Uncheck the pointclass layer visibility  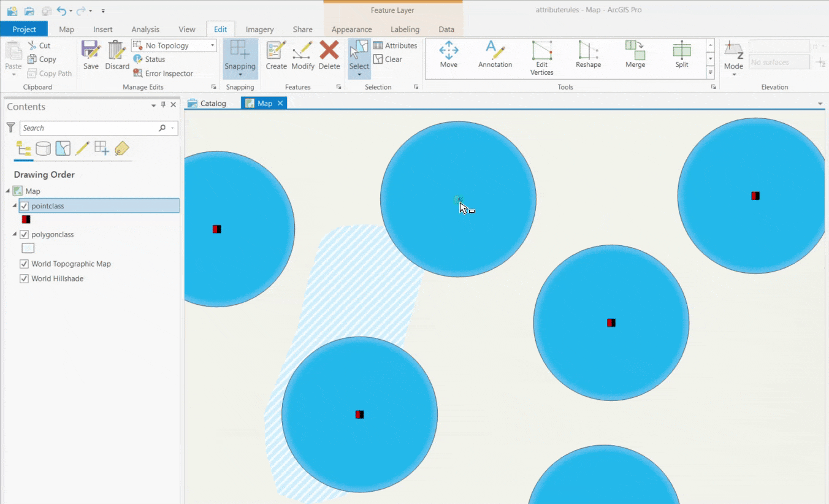tap(25, 206)
